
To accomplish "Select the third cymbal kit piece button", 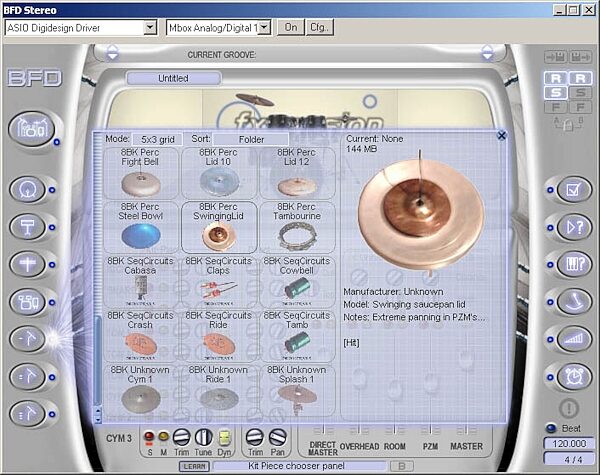I will coord(28,414).
